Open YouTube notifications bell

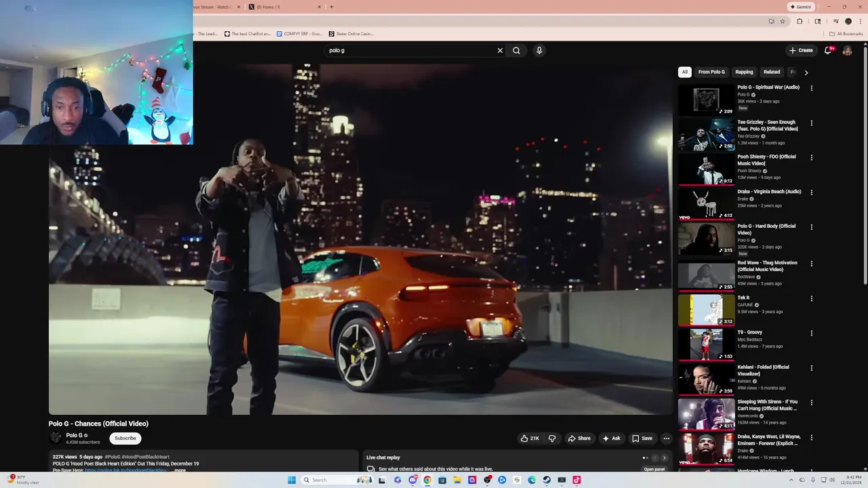(x=828, y=50)
